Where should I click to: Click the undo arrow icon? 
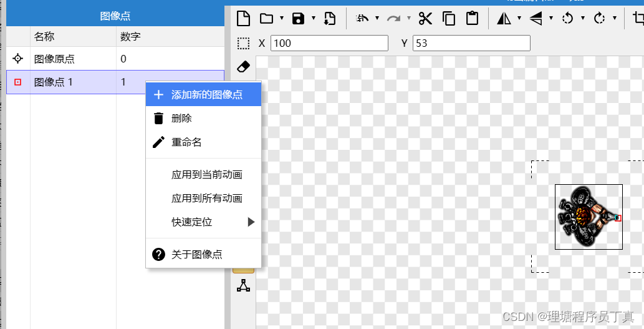click(362, 18)
